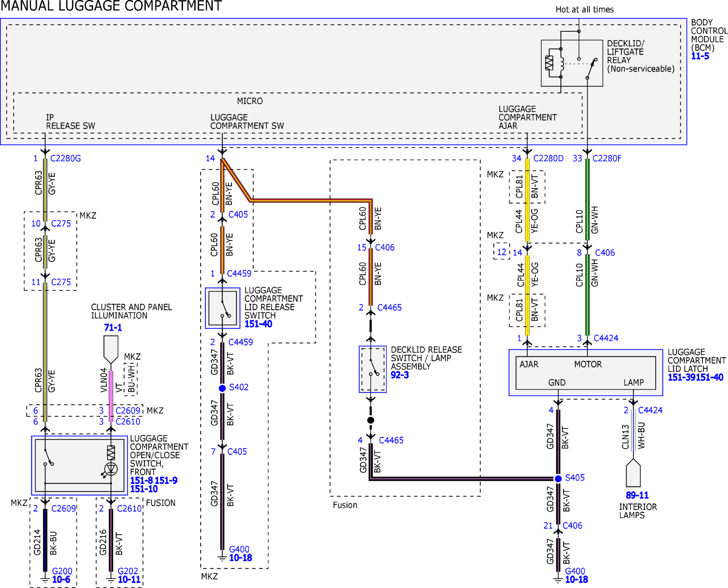The width and height of the screenshot is (728, 588).
Task: Select C4465 label at pin 4
Action: (391, 440)
